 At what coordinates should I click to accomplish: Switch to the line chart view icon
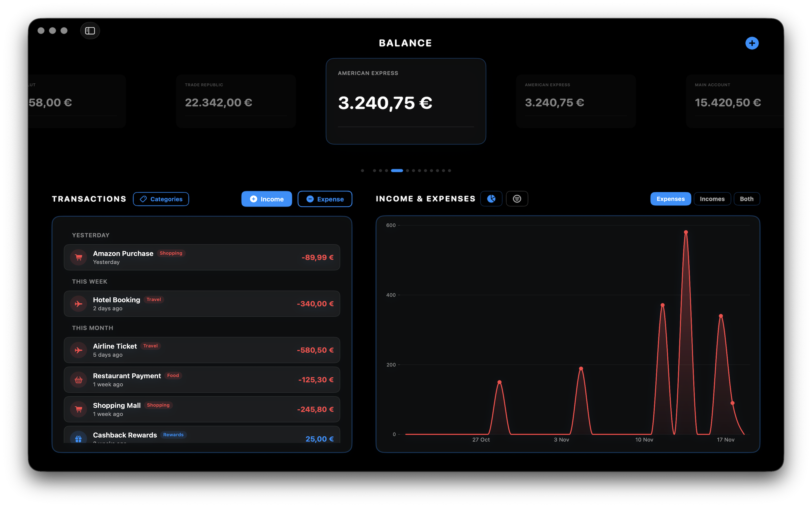coord(517,199)
